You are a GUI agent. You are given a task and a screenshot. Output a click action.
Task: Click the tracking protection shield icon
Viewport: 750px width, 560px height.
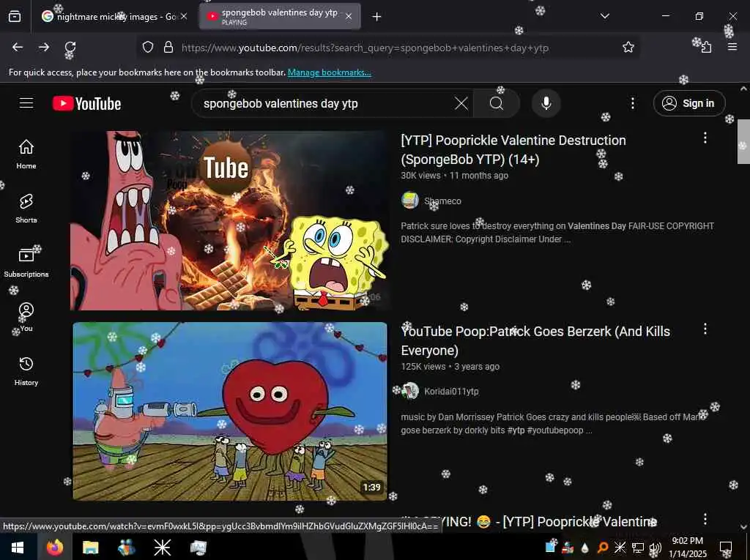148,47
